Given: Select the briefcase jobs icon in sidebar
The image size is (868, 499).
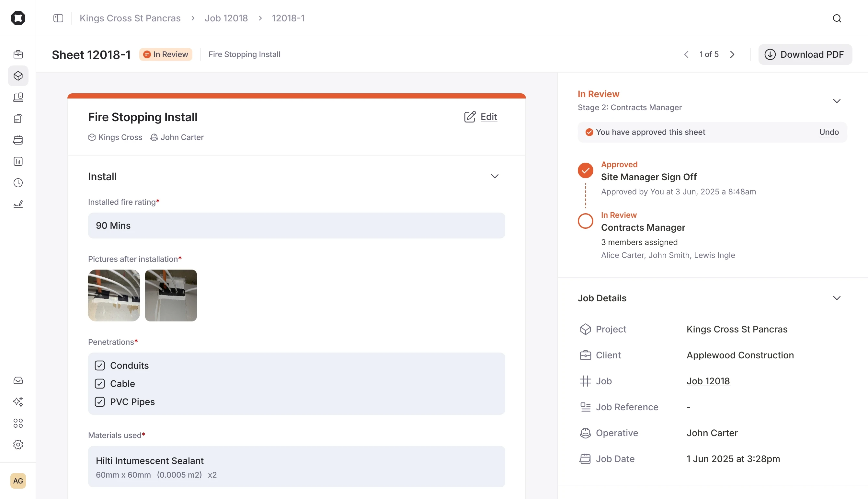Looking at the screenshot, I should click(18, 54).
